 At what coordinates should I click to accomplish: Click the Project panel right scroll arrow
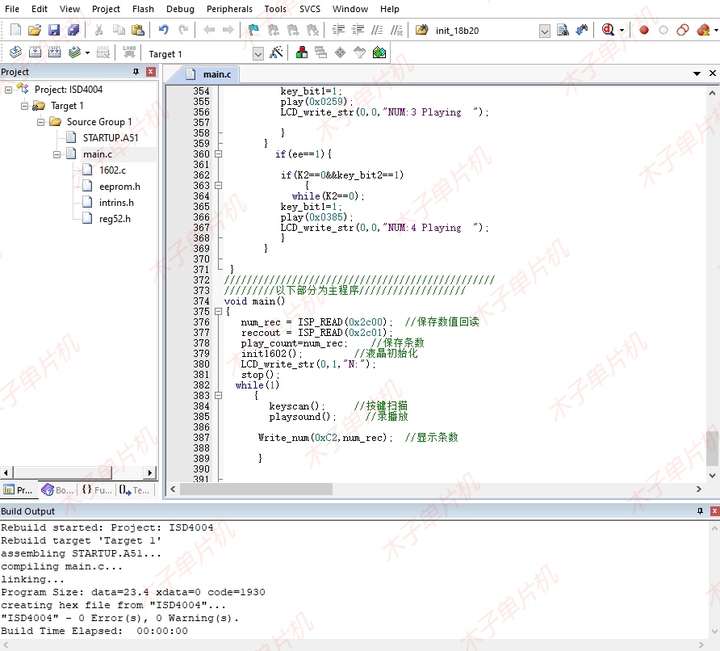(x=149, y=472)
